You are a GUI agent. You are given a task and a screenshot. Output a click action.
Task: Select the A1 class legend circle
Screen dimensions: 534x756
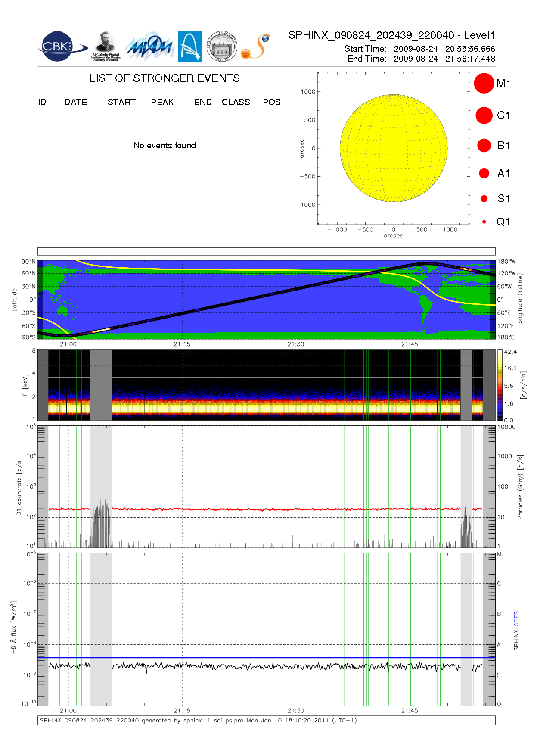coord(484,173)
